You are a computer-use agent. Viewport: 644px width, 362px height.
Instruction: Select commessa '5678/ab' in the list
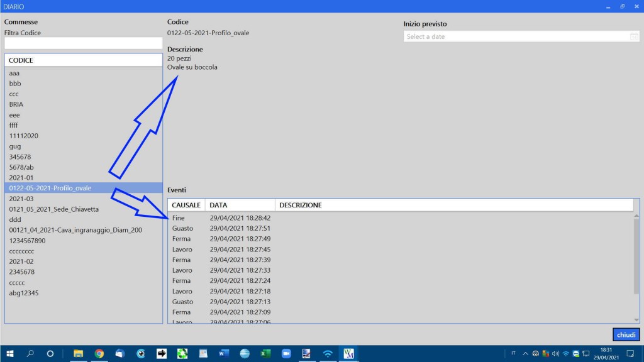tap(84, 167)
